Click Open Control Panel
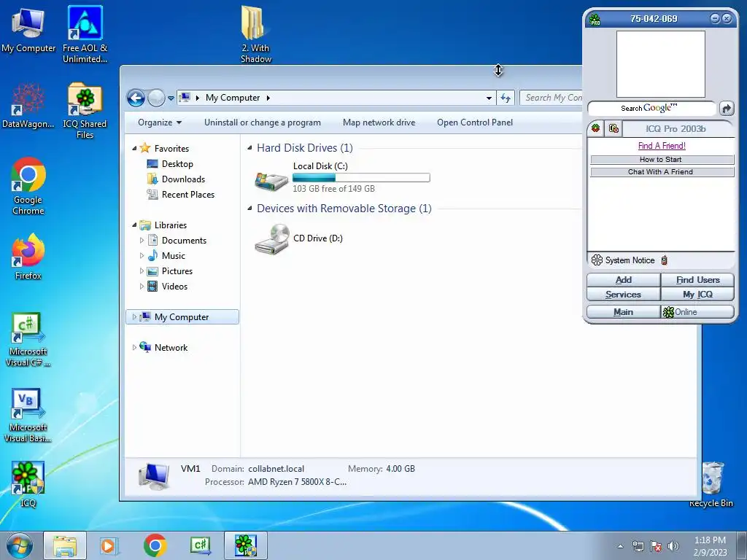The height and width of the screenshot is (560, 747). coord(475,122)
